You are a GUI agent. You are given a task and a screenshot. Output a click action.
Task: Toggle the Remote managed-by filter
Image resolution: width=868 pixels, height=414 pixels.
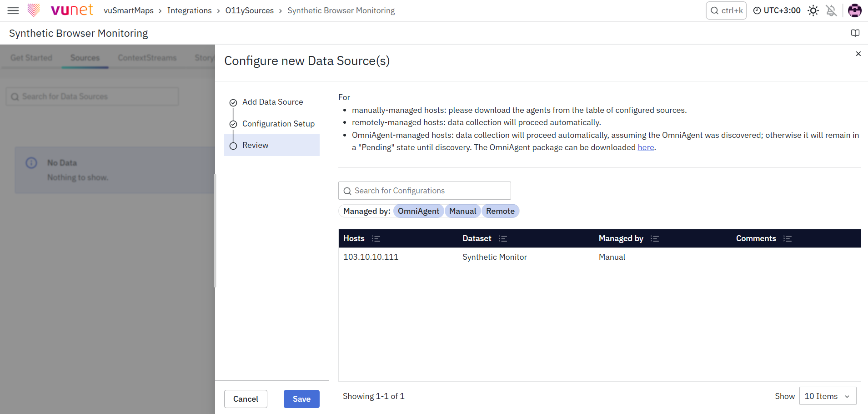[500, 211]
